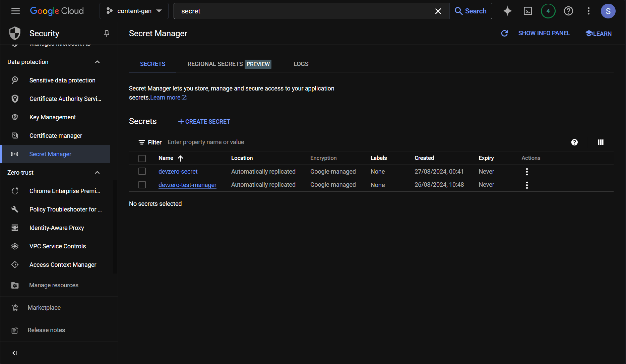Check the devzero-secret row checkbox
This screenshot has width=626, height=364.
coord(142,171)
